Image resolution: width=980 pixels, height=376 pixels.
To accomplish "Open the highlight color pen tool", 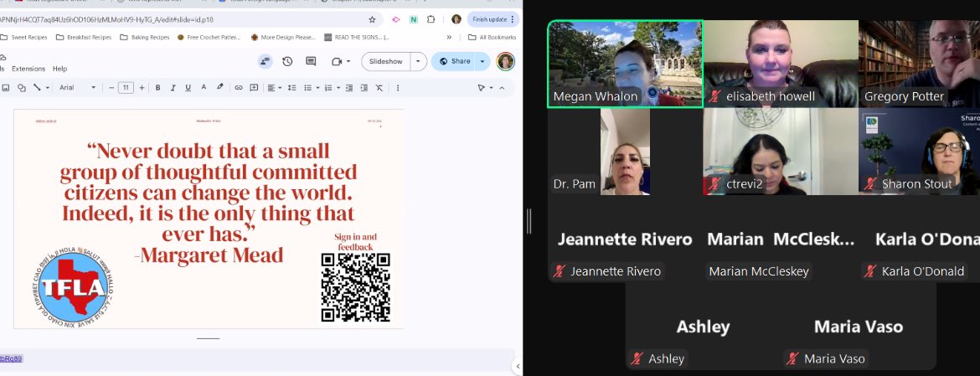I will coord(220,88).
